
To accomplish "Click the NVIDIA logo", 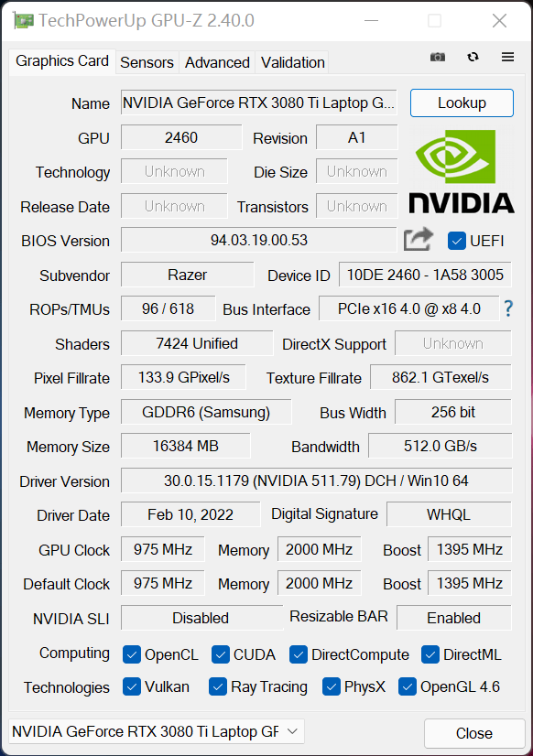I will pyautogui.click(x=462, y=170).
